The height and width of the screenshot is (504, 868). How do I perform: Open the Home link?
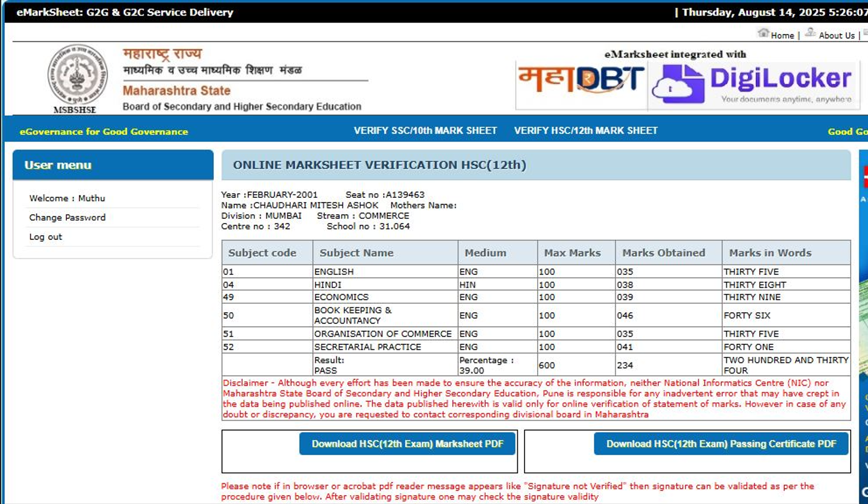click(x=782, y=36)
